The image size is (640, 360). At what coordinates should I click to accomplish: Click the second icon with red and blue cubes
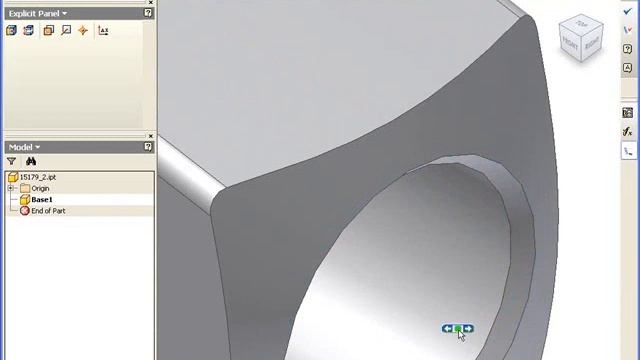tap(29, 30)
